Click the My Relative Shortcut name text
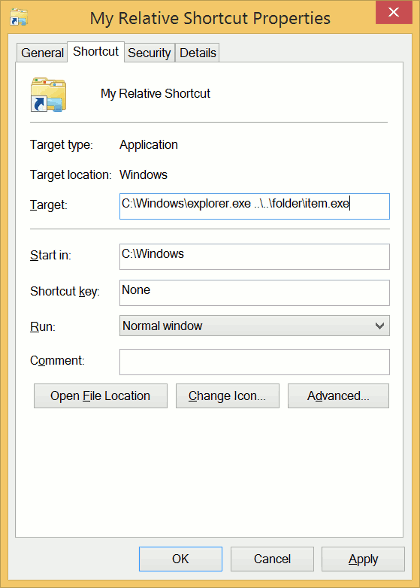420x588 pixels. [155, 93]
